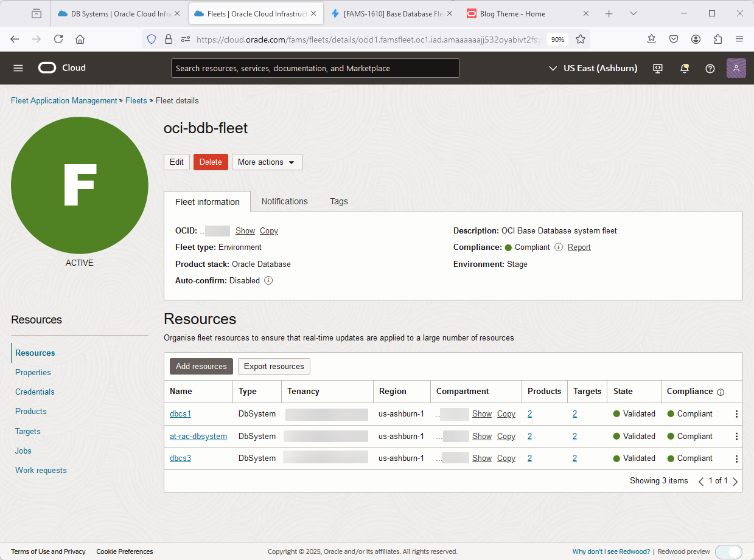Open the US East (Ashburn) region selector
The width and height of the screenshot is (754, 560).
[593, 68]
